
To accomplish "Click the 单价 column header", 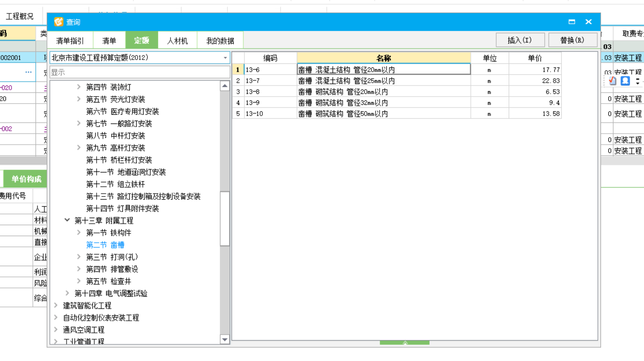I will 535,58.
